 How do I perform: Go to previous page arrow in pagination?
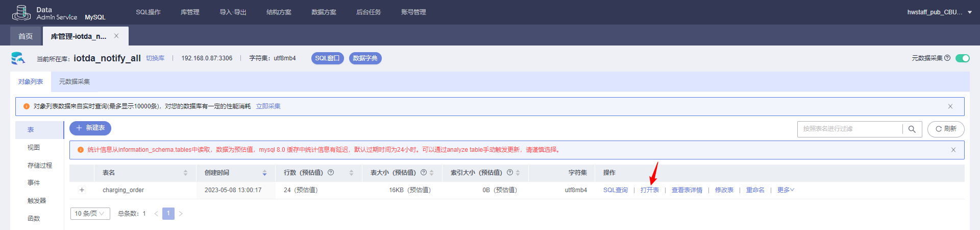156,214
